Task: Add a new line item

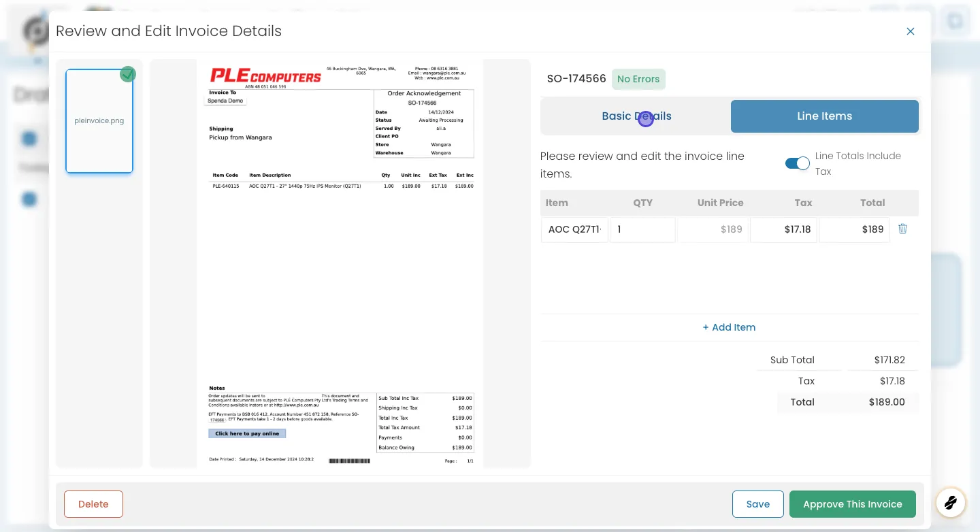Action: (x=729, y=327)
